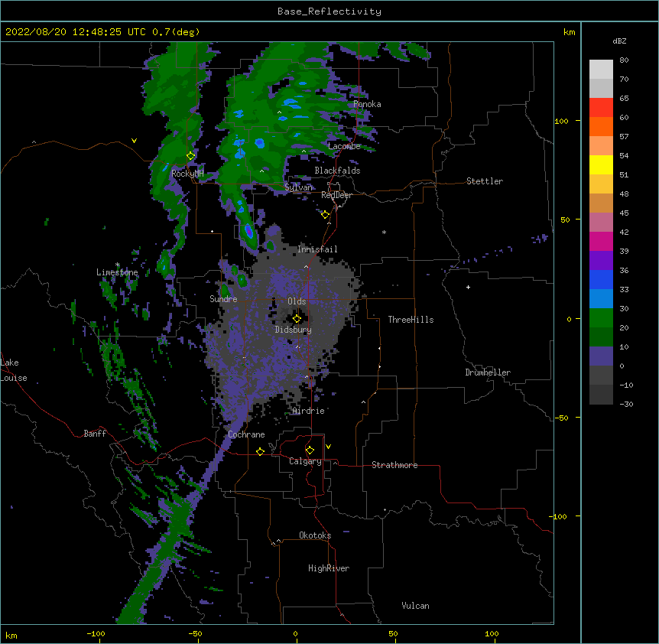659x644 pixels.
Task: Click the yellow diamond marker near RockyMH
Action: tap(190, 156)
